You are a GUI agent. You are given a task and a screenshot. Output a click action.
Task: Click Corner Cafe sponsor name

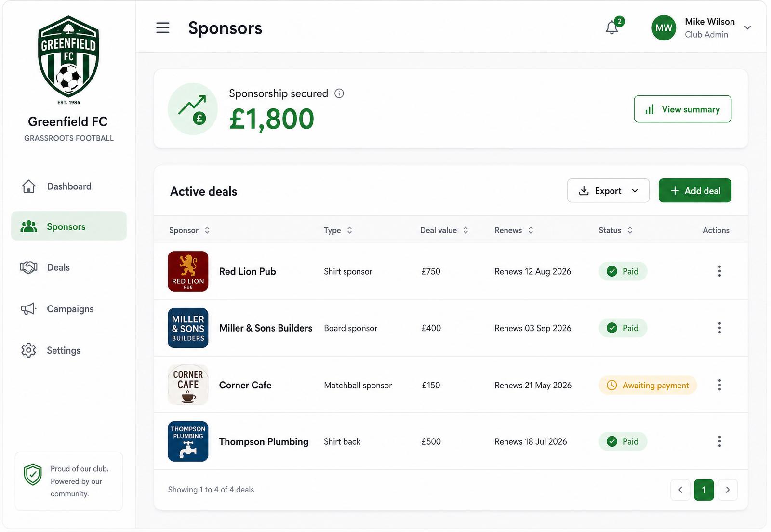(245, 385)
